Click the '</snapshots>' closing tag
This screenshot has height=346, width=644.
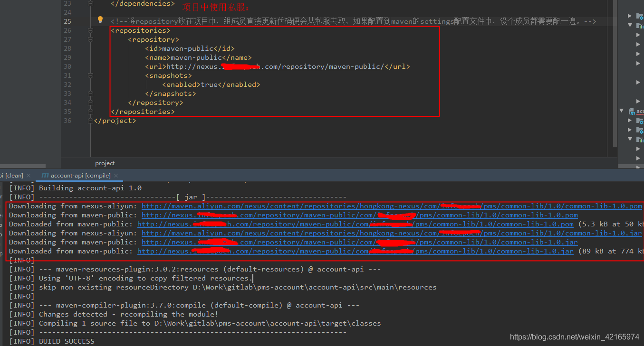pos(171,94)
